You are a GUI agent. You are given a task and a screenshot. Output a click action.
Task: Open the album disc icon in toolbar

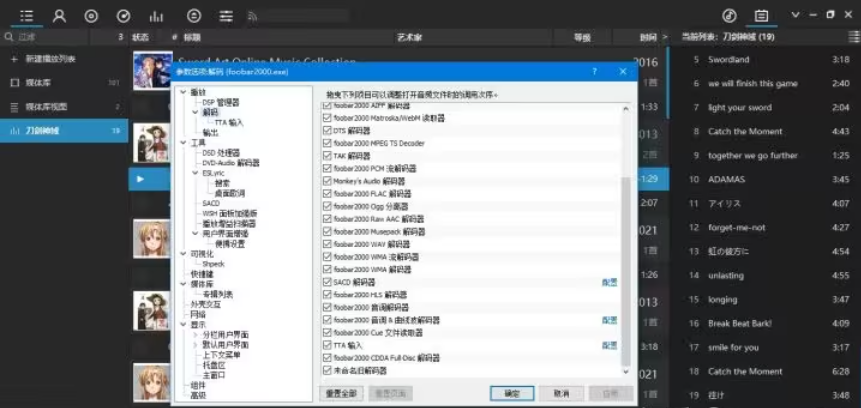point(91,16)
